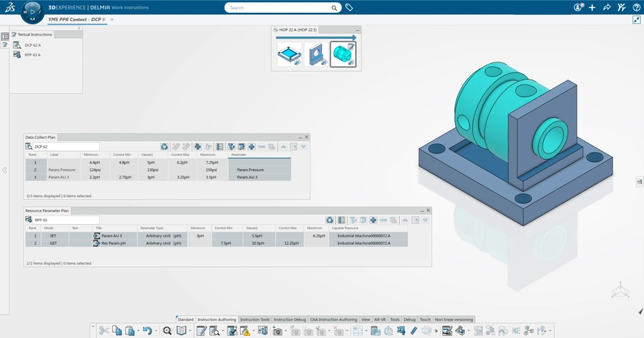Click the blue plus add icon in Resource Parameter Plan
The height and width of the screenshot is (338, 644).
pyautogui.click(x=373, y=220)
